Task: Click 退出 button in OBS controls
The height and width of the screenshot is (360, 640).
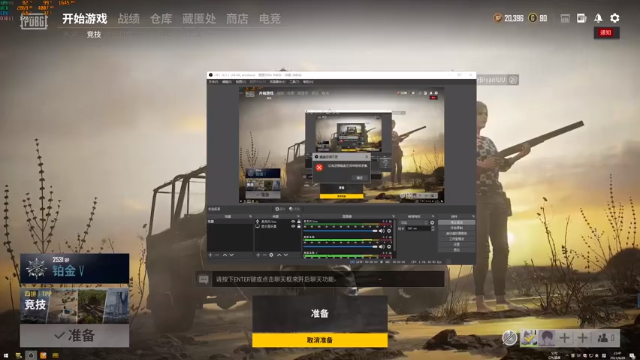Action: (456, 250)
